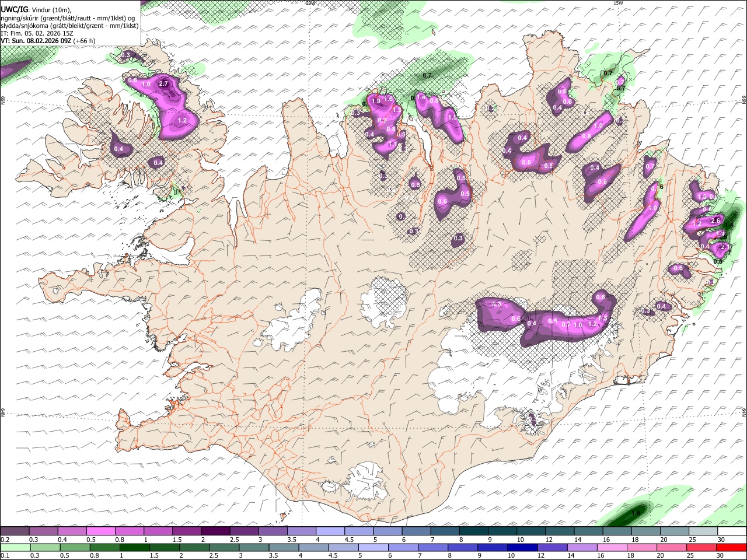Pick the snow-scale swatch labeled 4.5
The image size is (747, 560).
[358, 531]
